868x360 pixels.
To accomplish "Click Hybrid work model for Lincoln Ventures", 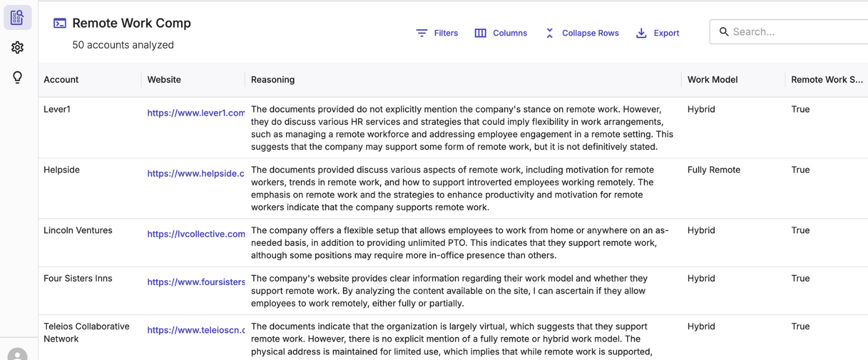I will tap(701, 230).
